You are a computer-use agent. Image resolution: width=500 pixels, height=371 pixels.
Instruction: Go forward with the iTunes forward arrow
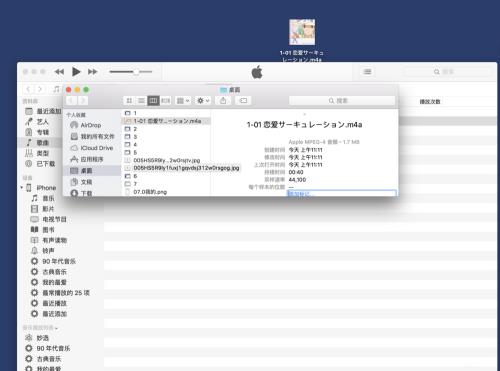tap(40, 89)
